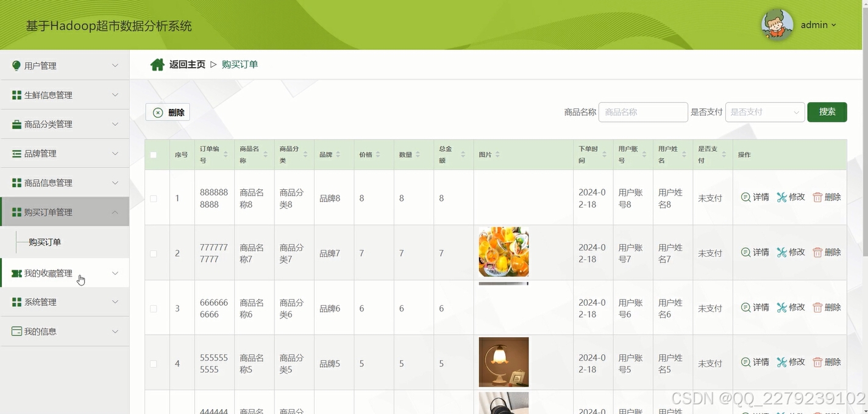
Task: Click the 商品信息管理 grid icon
Action: click(x=16, y=183)
